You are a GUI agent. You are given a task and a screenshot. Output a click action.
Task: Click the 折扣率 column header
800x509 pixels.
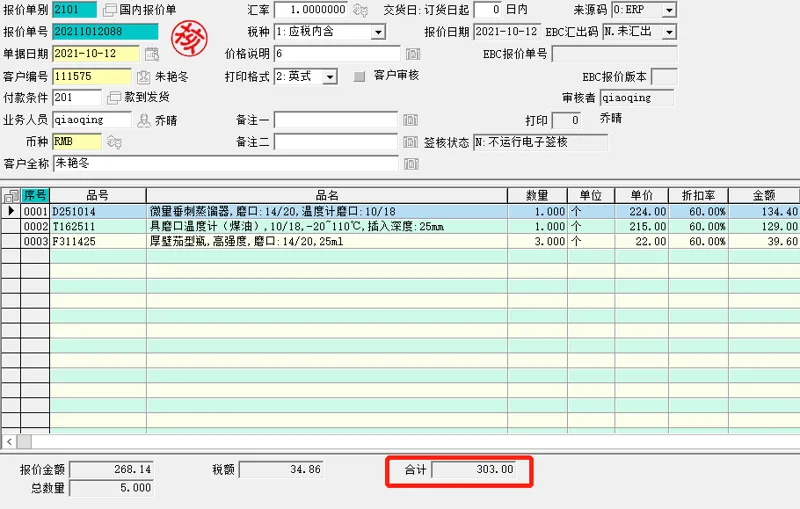(x=698, y=195)
